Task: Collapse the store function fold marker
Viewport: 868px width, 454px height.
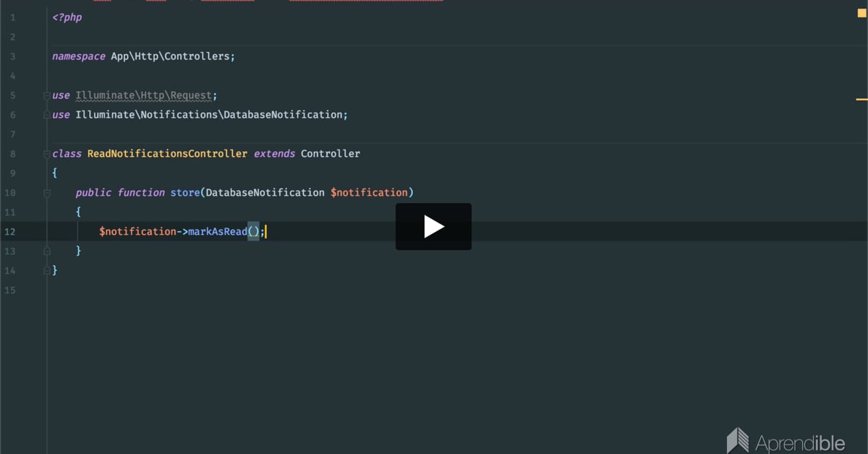Action: tap(47, 192)
